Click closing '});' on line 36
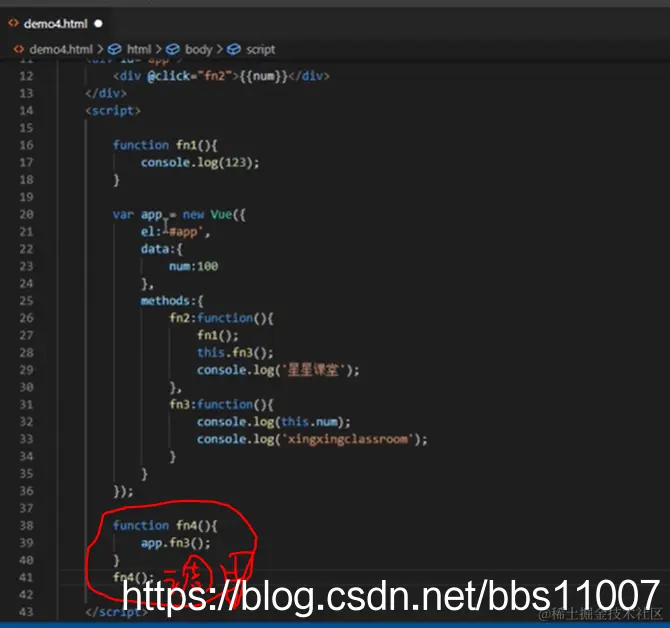This screenshot has width=670, height=628. coord(123,491)
